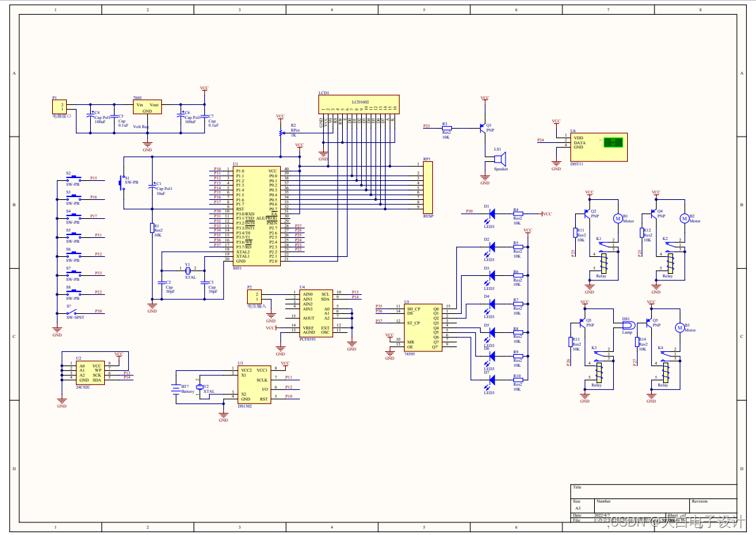Click the K4 relay coil

click(665, 373)
